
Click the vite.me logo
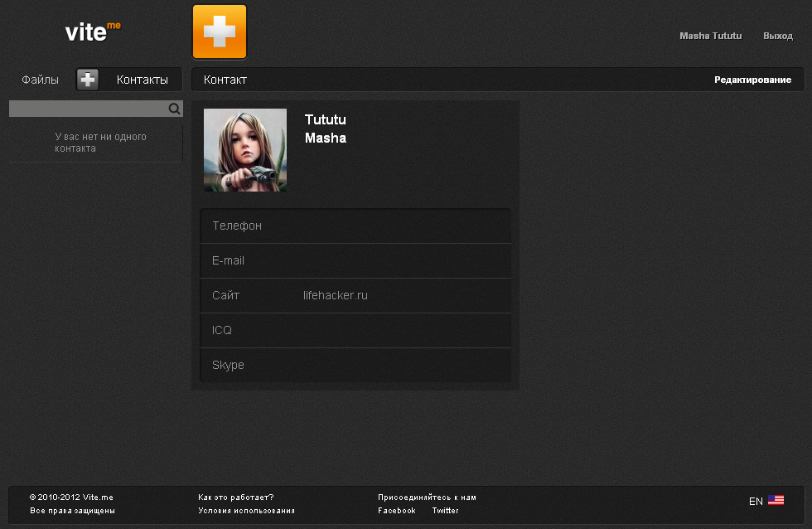[92, 32]
